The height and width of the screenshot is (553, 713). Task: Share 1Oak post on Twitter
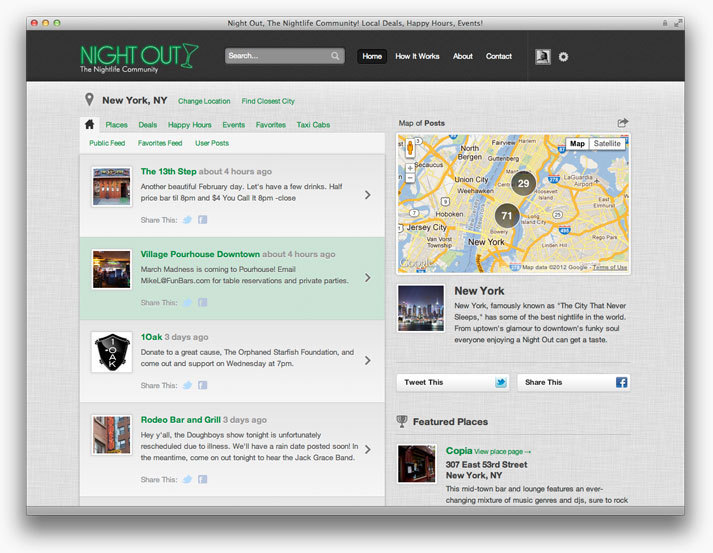tap(187, 386)
